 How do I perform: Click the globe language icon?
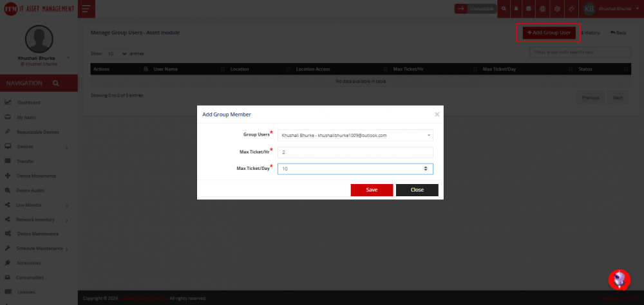pos(542,8)
